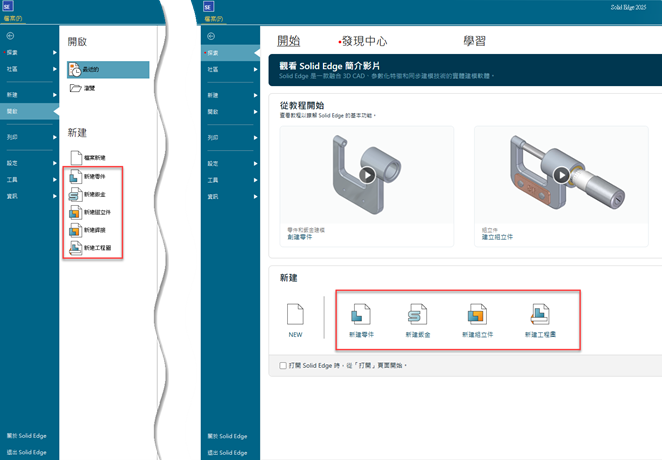The height and width of the screenshot is (460, 662).
Task: Expand 列印 submenu arrow in left window
Action: [54, 137]
